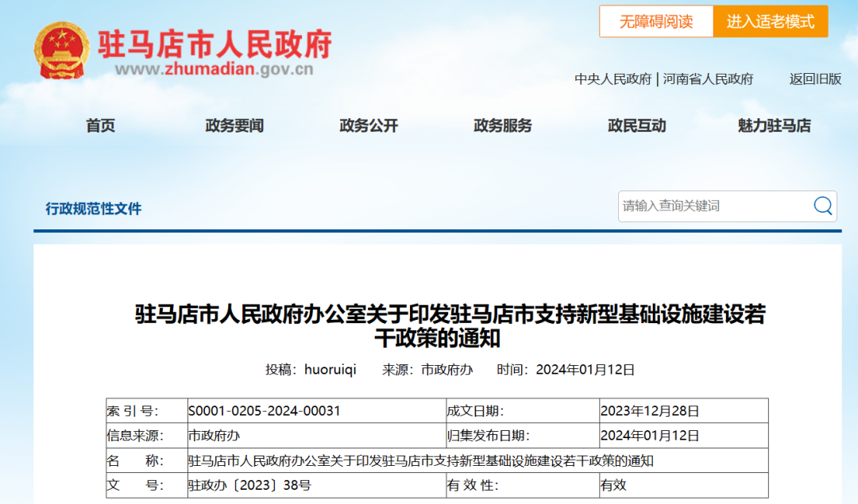
Task: Open the 中央人民政府 link
Action: coord(613,79)
